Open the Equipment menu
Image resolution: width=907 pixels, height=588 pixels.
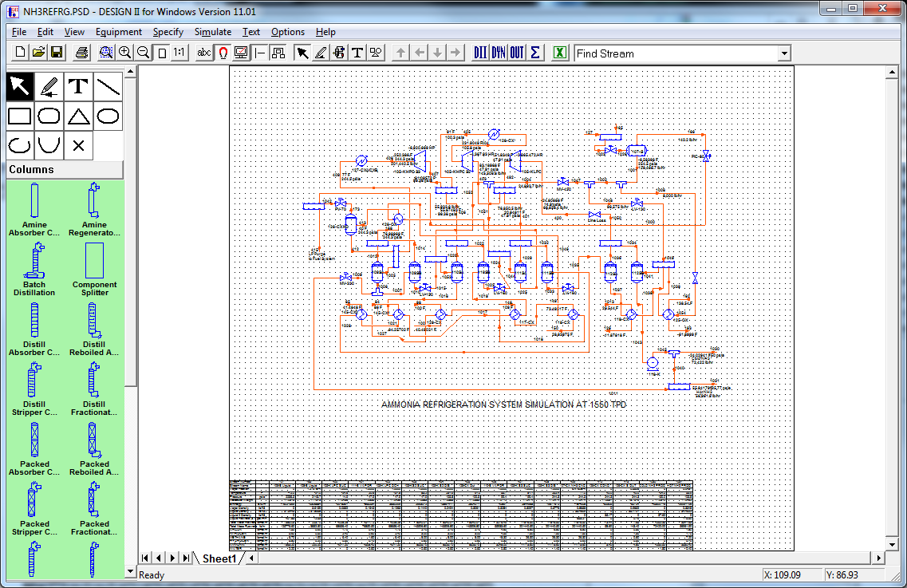(119, 32)
